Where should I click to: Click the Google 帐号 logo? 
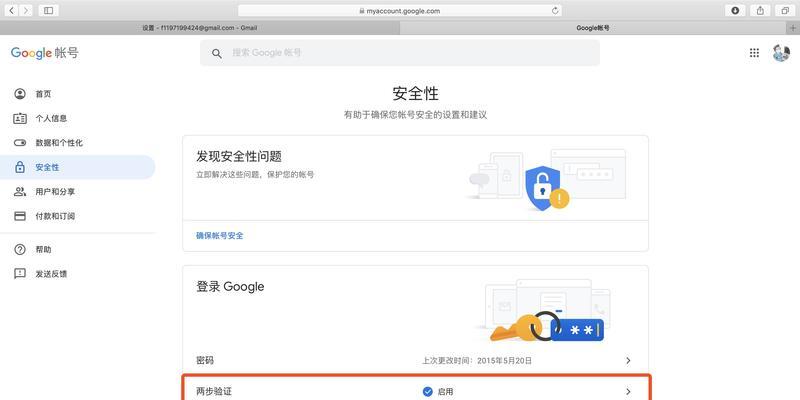[45, 53]
